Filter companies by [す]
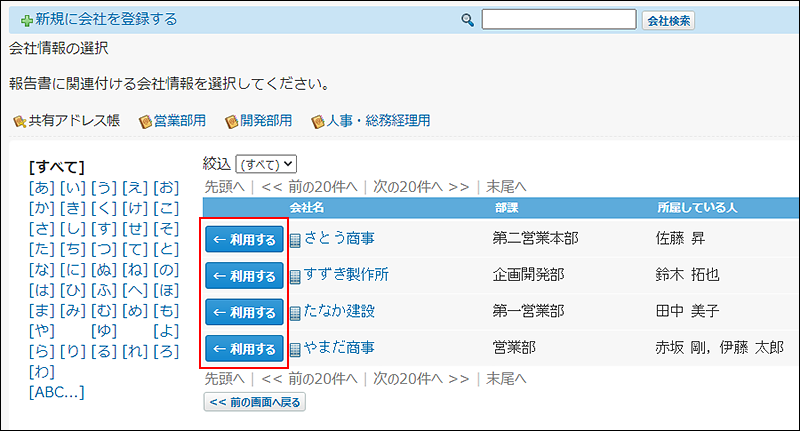Image resolution: width=800 pixels, height=431 pixels. 104,229
